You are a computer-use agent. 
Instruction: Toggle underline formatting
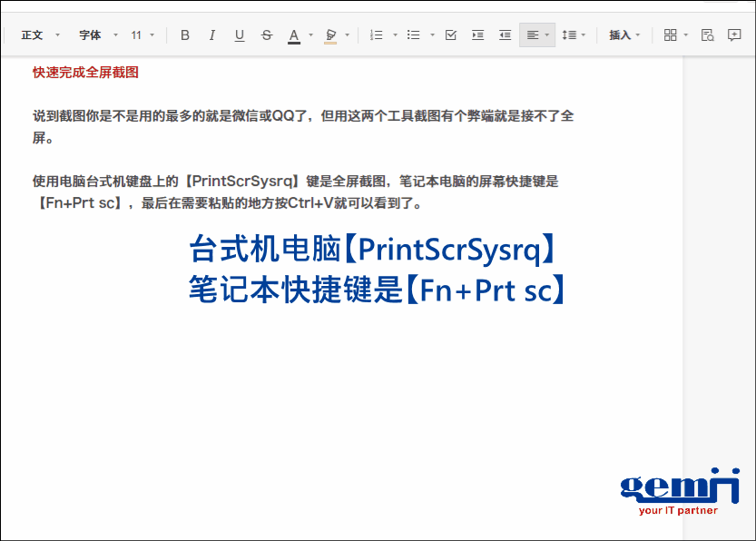pos(240,35)
